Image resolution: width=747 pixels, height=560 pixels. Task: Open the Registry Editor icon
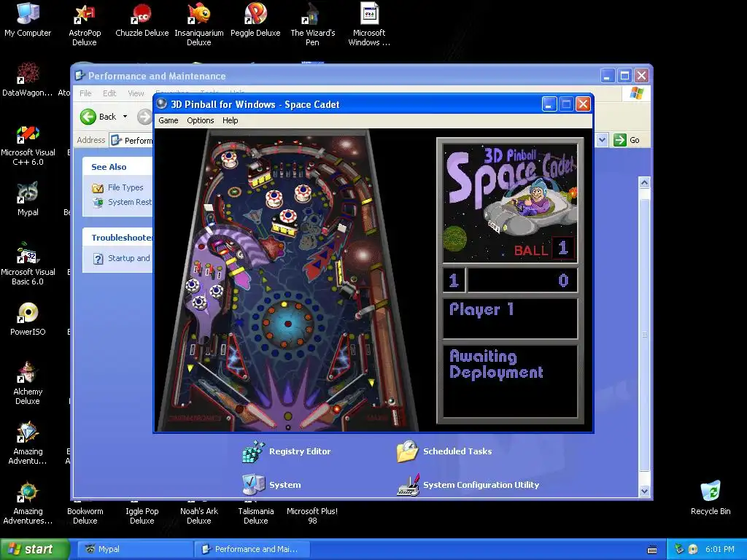pyautogui.click(x=253, y=451)
